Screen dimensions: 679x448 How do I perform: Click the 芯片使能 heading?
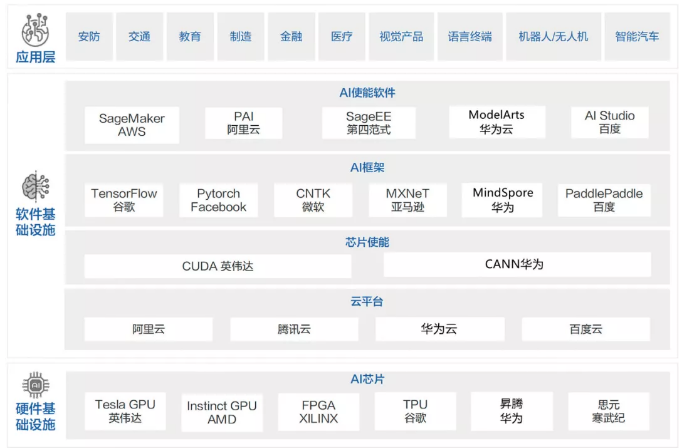367,242
